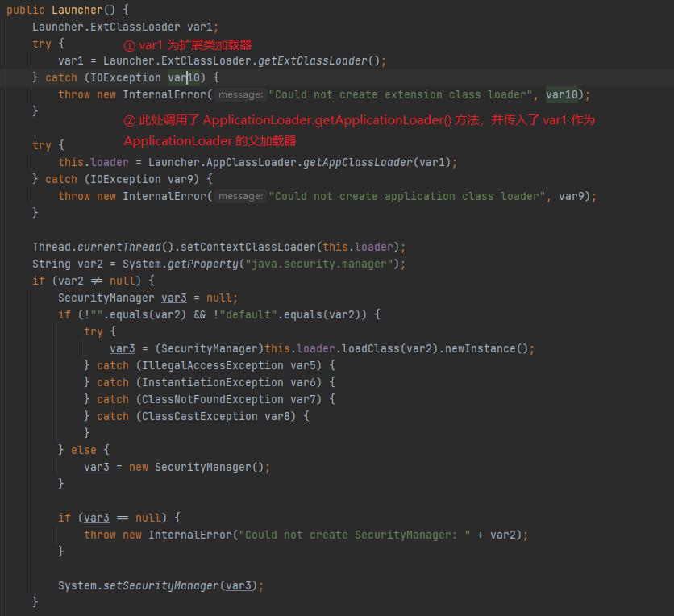Click 'if (var3 == null)' condition
The image size is (674, 616).
(x=113, y=518)
